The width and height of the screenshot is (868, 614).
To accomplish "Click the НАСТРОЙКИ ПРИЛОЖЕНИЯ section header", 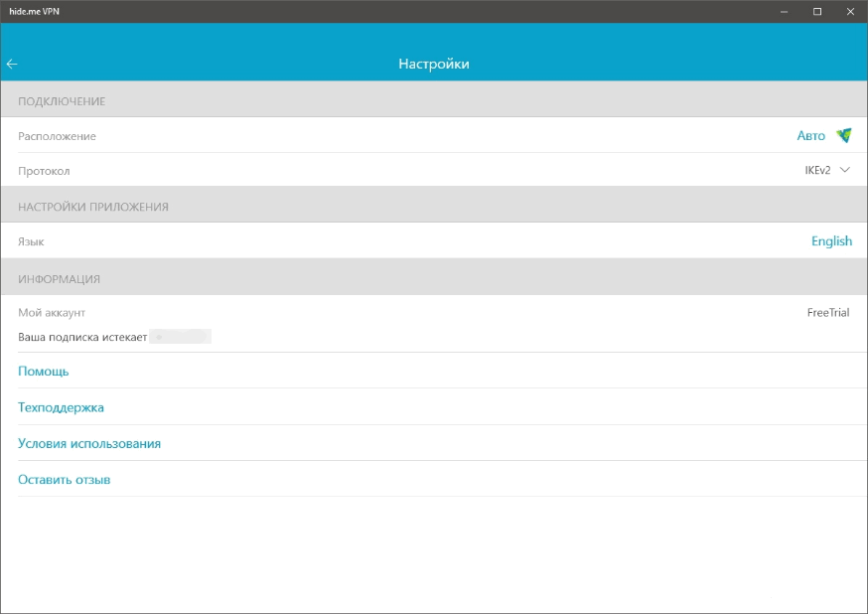I will [93, 207].
